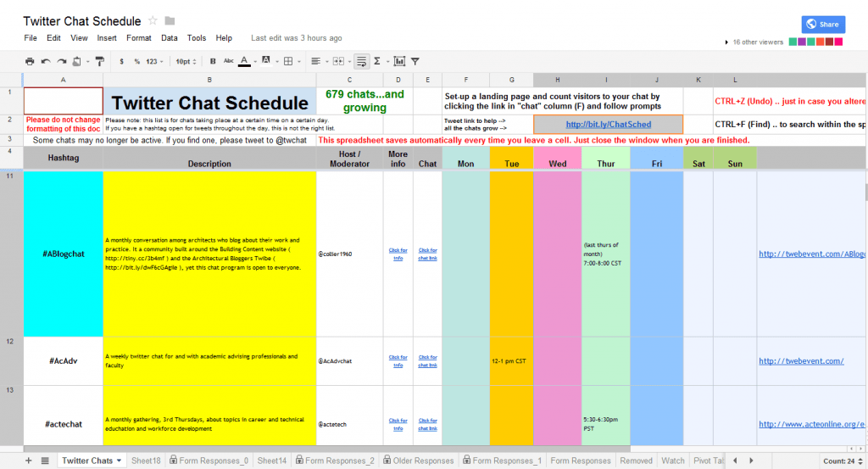
Task: Click the blue Share button
Action: tap(823, 24)
